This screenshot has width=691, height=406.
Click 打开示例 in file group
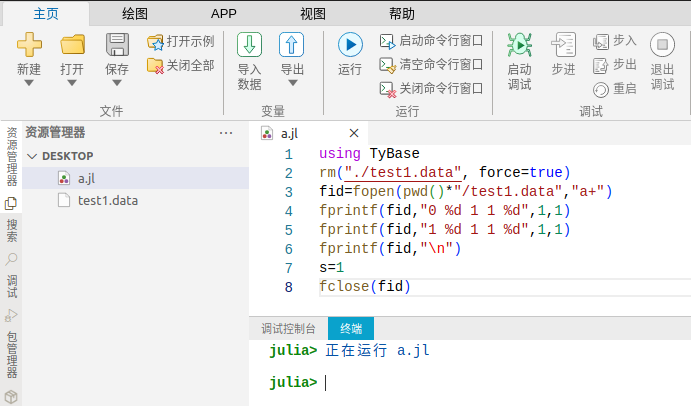click(x=181, y=42)
